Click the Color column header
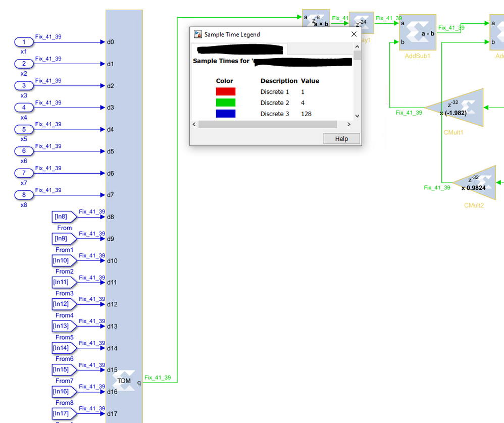 pos(224,81)
